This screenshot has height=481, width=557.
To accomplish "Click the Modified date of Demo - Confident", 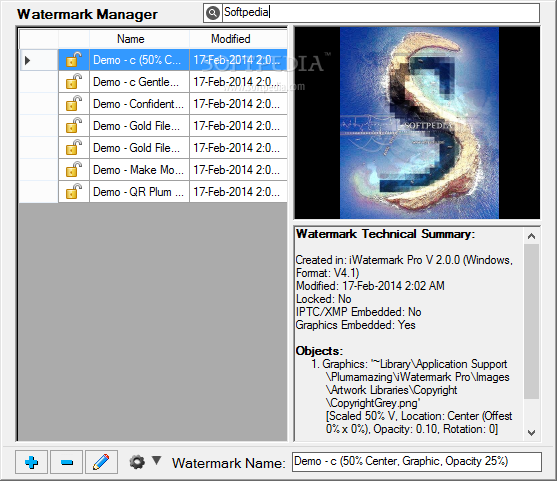I will 238,104.
